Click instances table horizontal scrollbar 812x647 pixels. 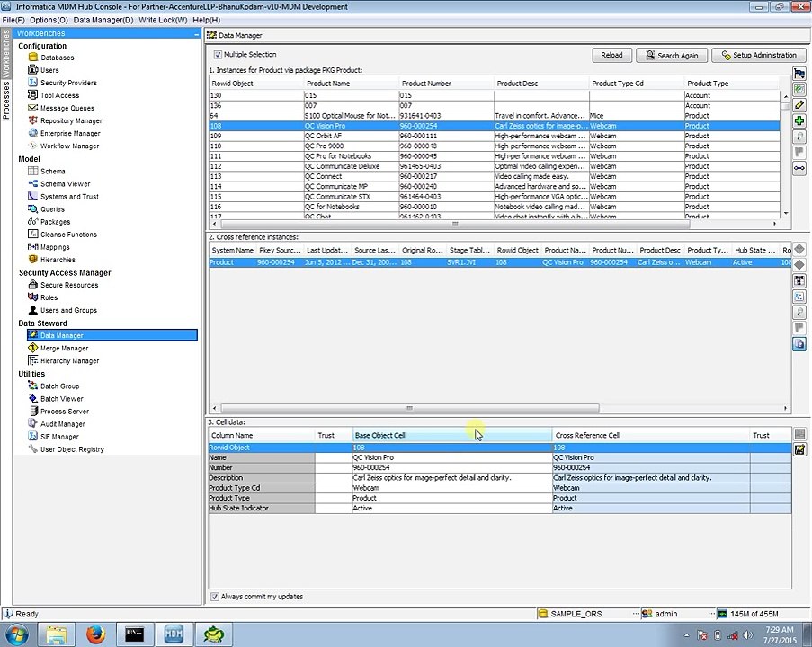pyautogui.click(x=455, y=224)
